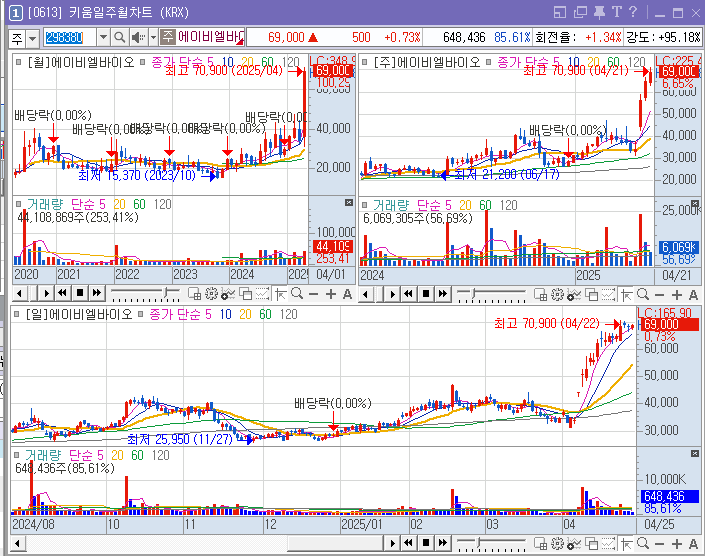
Task: Stop the weekly chart replay
Action: click(x=425, y=294)
